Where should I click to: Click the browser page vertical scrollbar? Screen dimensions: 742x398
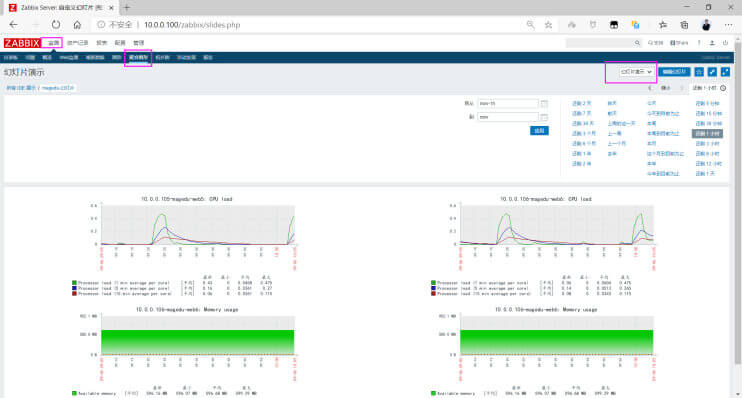(738, 203)
